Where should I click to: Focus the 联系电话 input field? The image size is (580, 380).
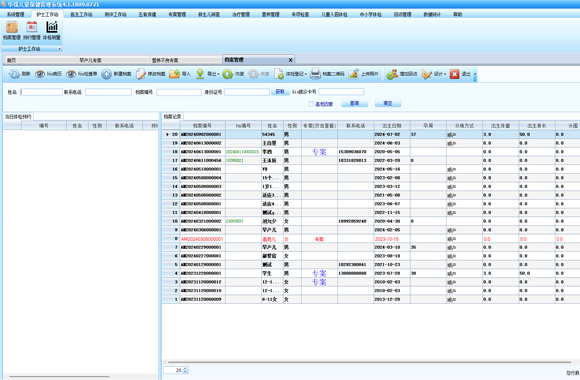(108, 92)
